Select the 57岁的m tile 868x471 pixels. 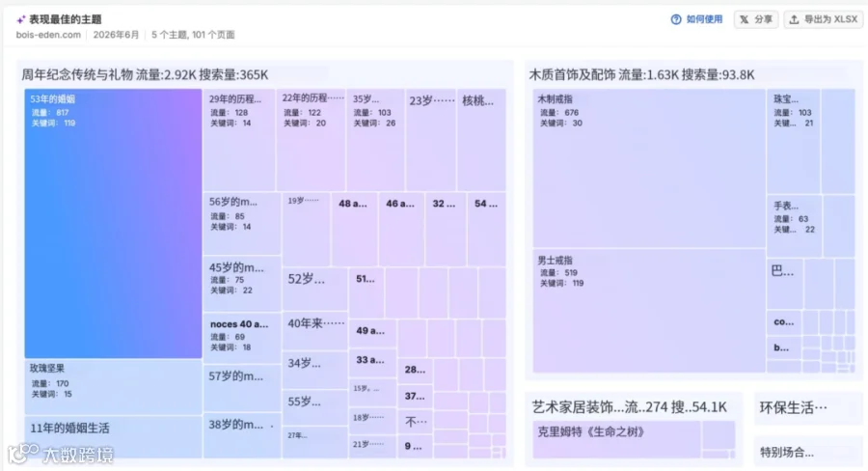(x=242, y=388)
